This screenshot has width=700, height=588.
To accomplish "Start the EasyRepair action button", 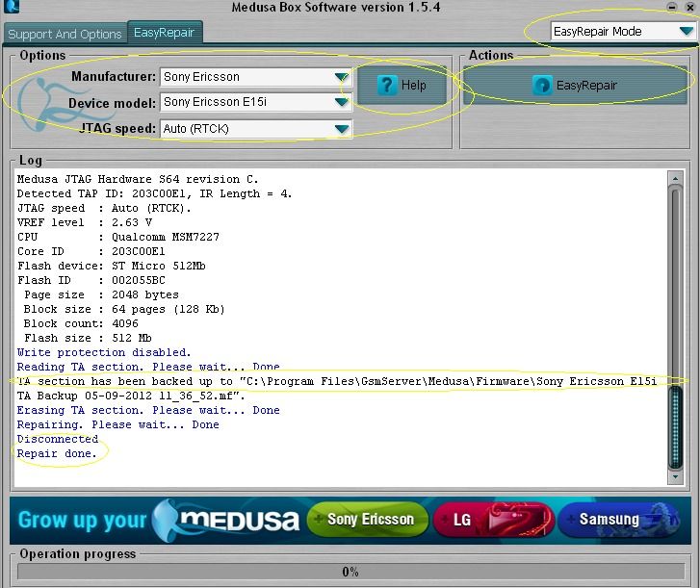I will [x=575, y=85].
